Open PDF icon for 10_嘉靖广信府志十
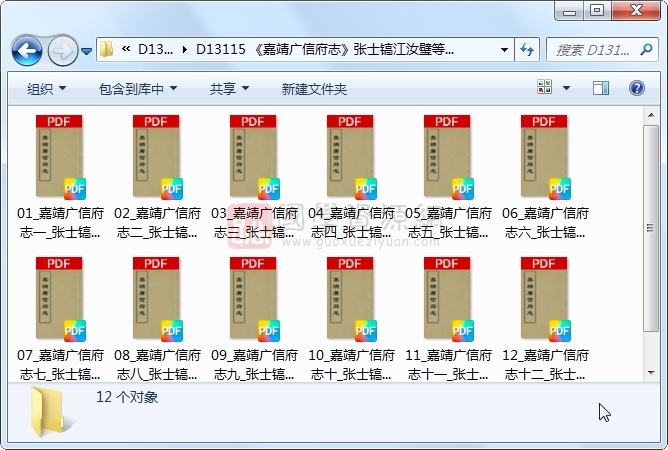 point(351,299)
